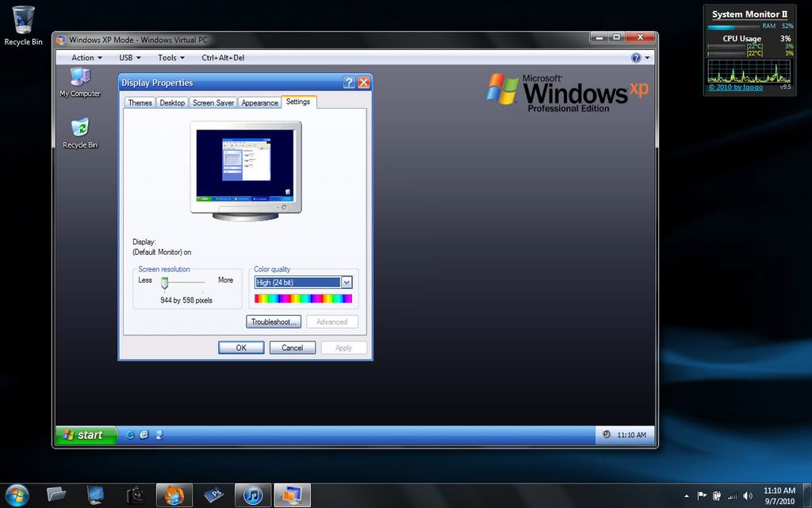This screenshot has width=812, height=508.
Task: Click the camera icon on Windows 7 taskbar
Action: tap(135, 495)
